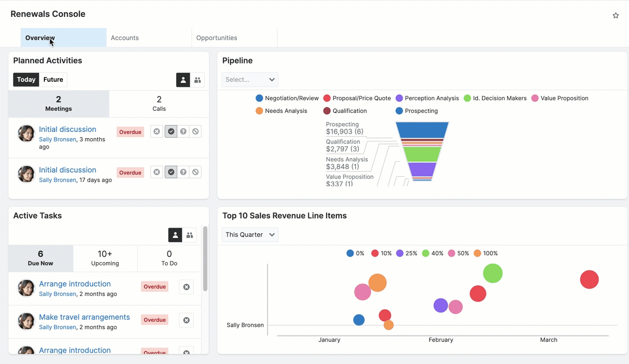
Task: Open the Pipeline Select dropdown
Action: 250,79
